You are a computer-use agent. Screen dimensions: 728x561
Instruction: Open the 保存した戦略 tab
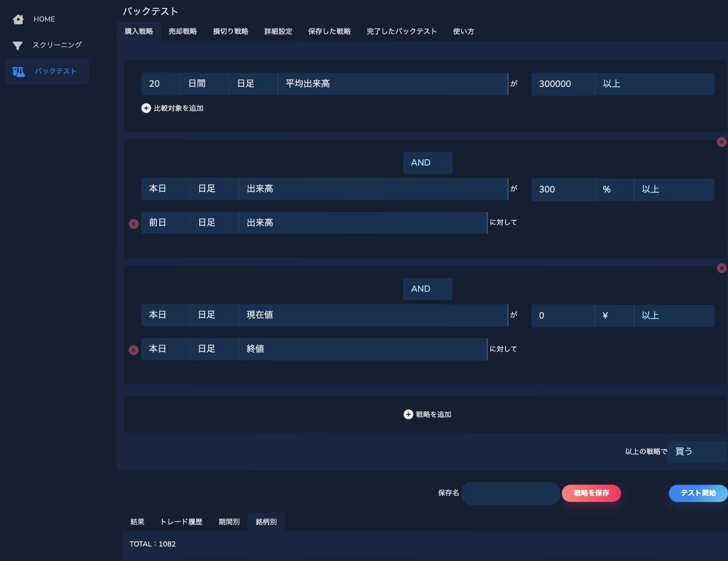point(329,32)
